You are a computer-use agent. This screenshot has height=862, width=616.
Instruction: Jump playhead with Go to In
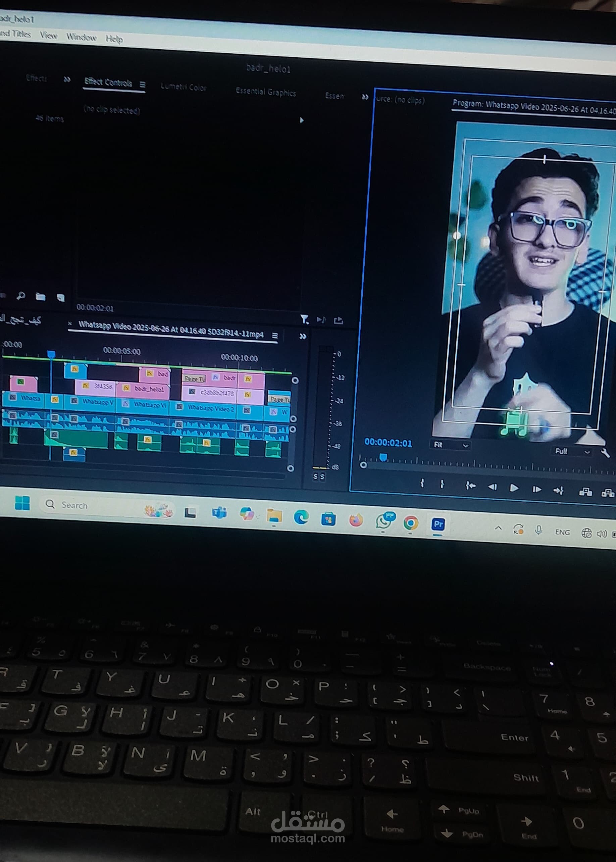tap(470, 486)
